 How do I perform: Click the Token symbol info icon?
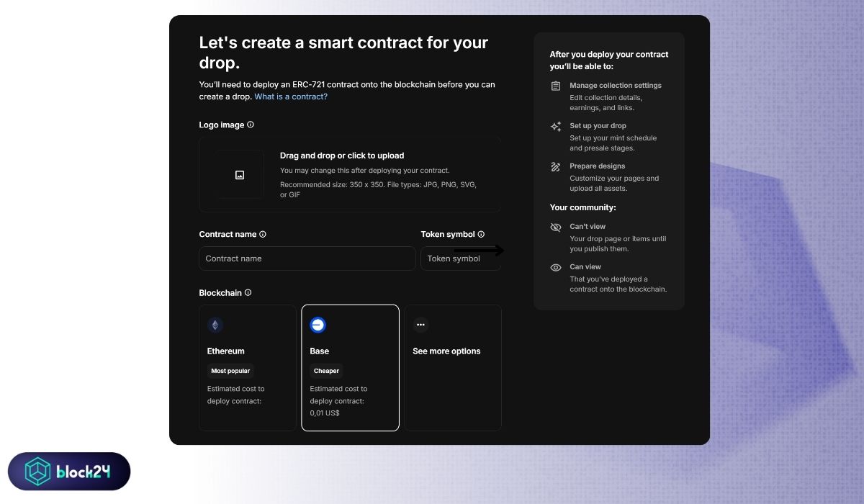481,234
